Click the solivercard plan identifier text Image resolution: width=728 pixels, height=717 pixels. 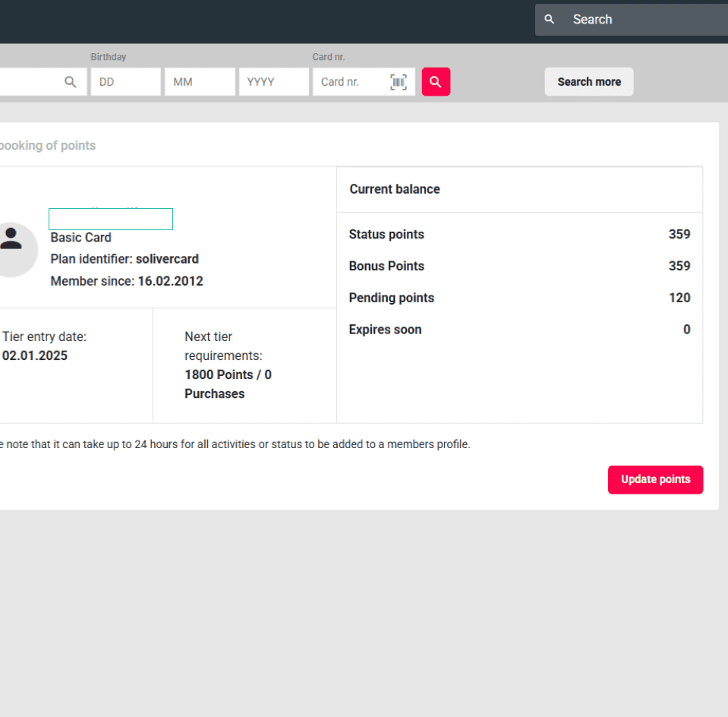[167, 258]
